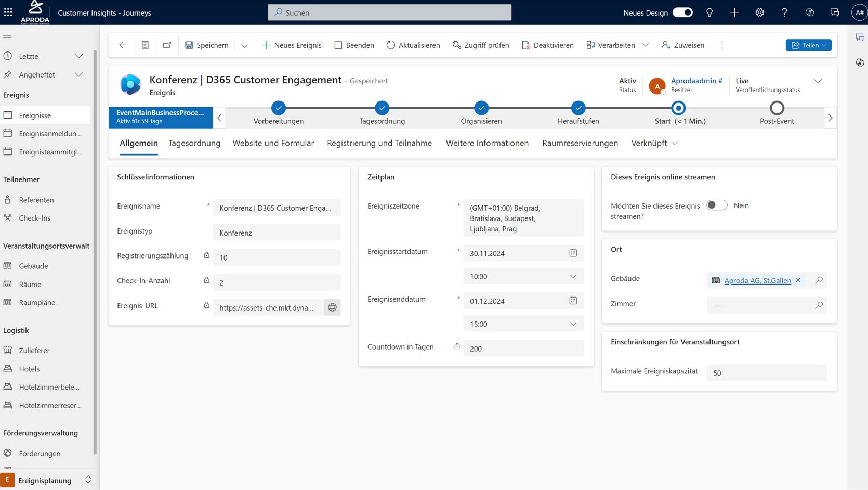
Task: Click the lightbulb icon in header
Action: pos(709,12)
